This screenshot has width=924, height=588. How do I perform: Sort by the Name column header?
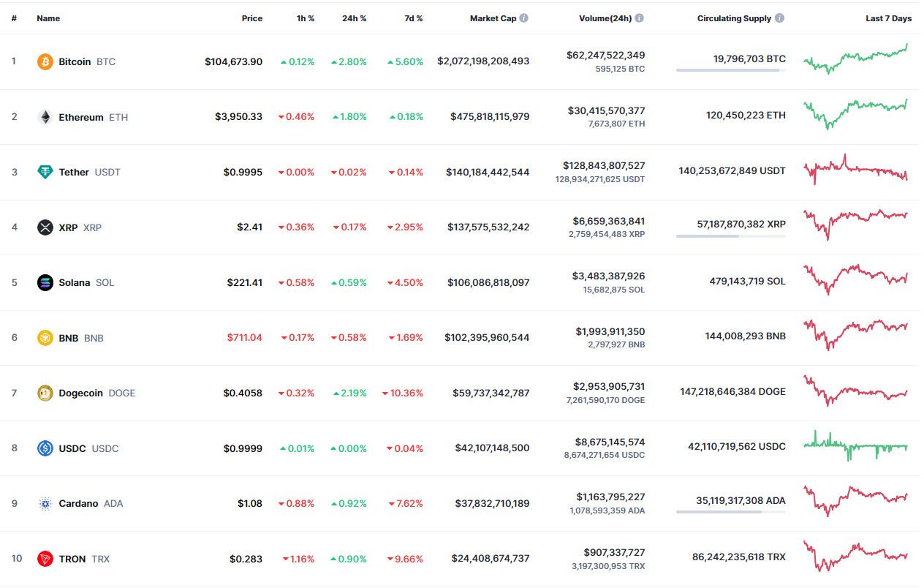48,18
